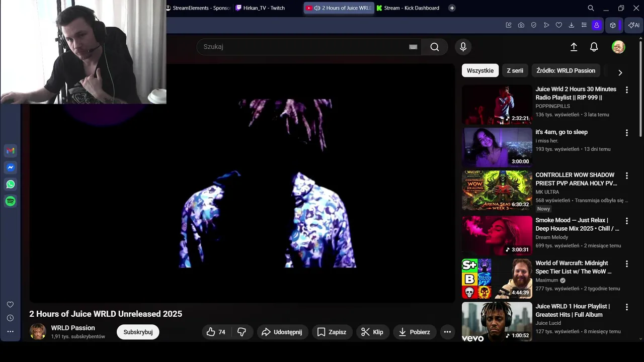Dislike the video
644x362 pixels.
coord(242,332)
